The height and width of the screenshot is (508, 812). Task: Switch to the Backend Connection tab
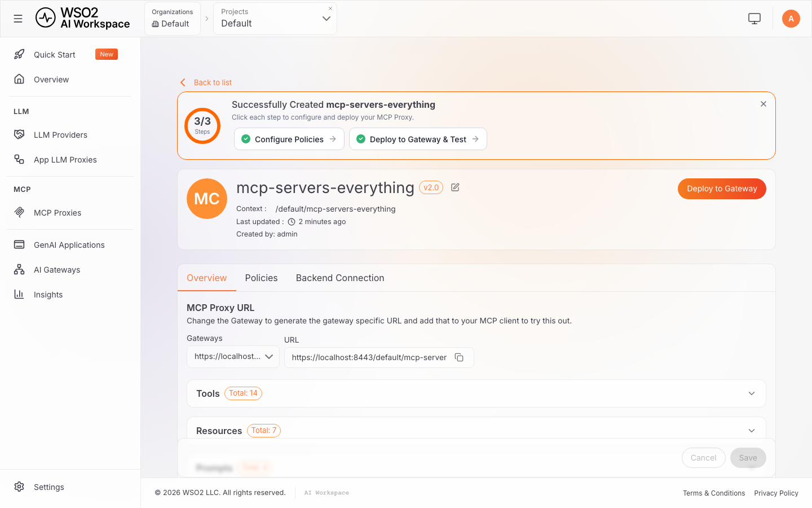click(x=340, y=278)
